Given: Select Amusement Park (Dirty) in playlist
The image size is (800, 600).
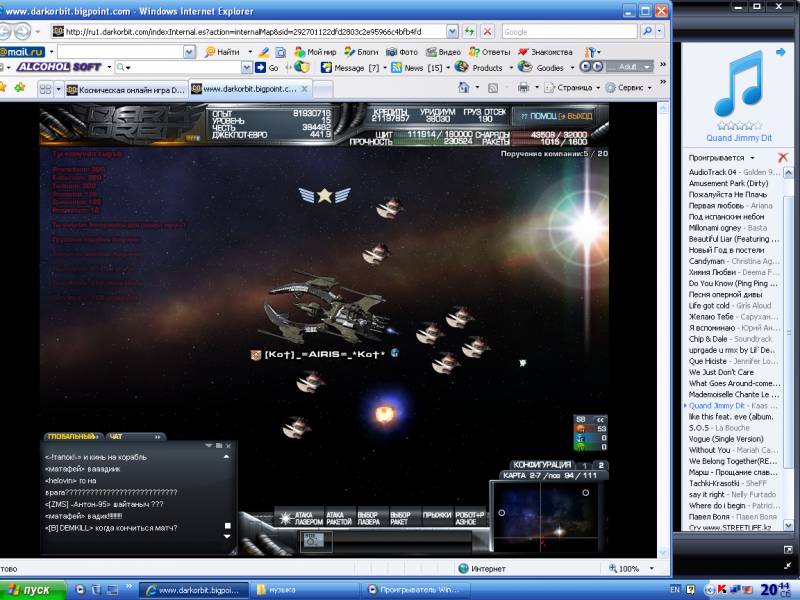Looking at the screenshot, I should (x=728, y=183).
